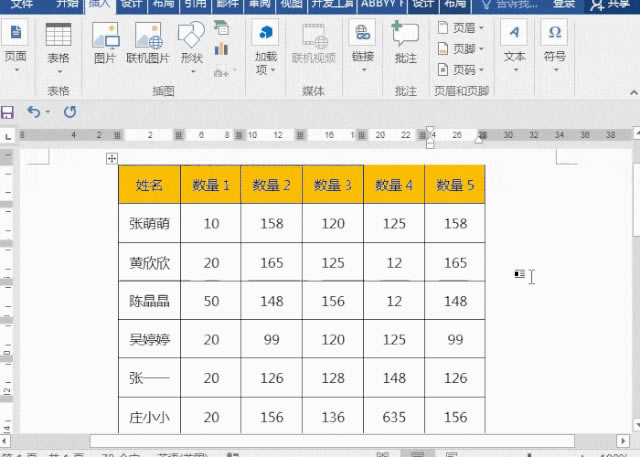640x457 pixels.
Task: Click the 数量 1 header cell
Action: tap(211, 185)
